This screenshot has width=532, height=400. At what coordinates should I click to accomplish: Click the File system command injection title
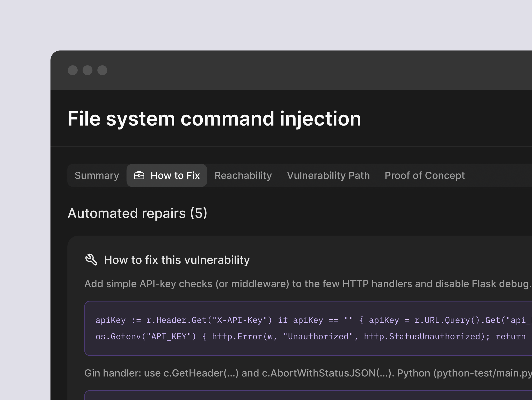pos(214,119)
